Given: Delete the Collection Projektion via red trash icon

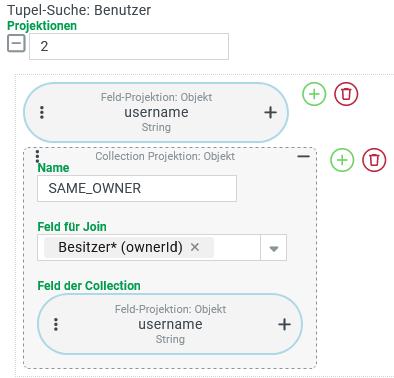Looking at the screenshot, I should point(374,160).
